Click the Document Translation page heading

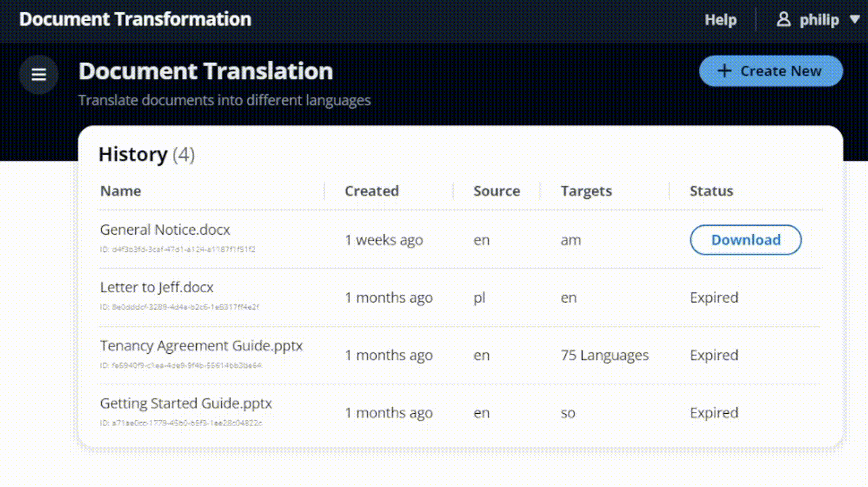coord(206,71)
